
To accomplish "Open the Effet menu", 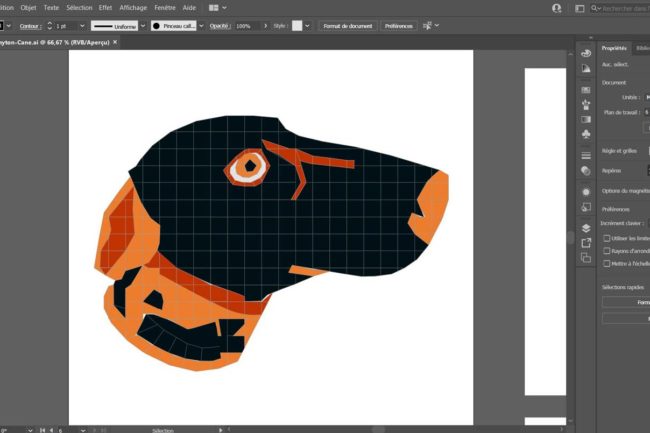I will click(x=105, y=7).
